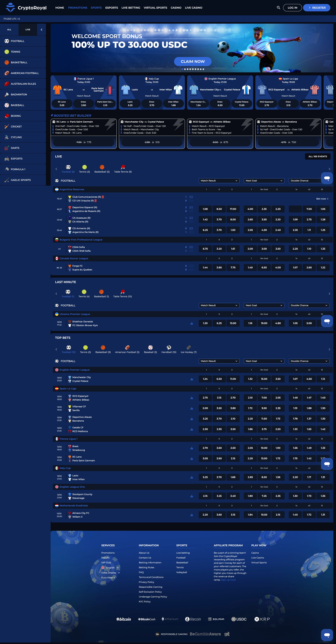Open Double Chance dropdown in Last Minute
336x644 pixels.
[309, 305]
